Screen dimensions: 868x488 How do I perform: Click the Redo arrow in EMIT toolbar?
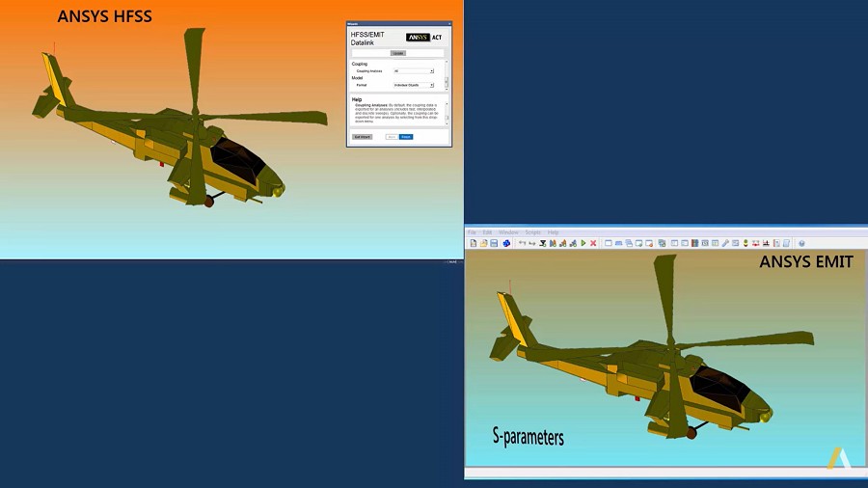pos(532,243)
